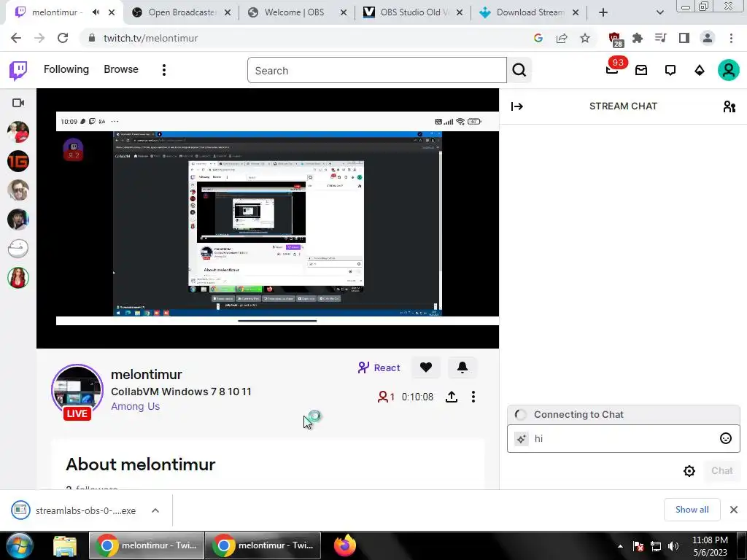Switch to the Open Broadcaster tab

(181, 12)
